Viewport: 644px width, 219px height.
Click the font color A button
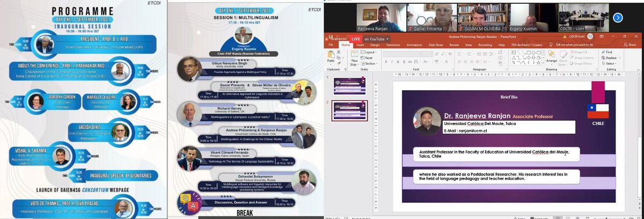(x=447, y=62)
